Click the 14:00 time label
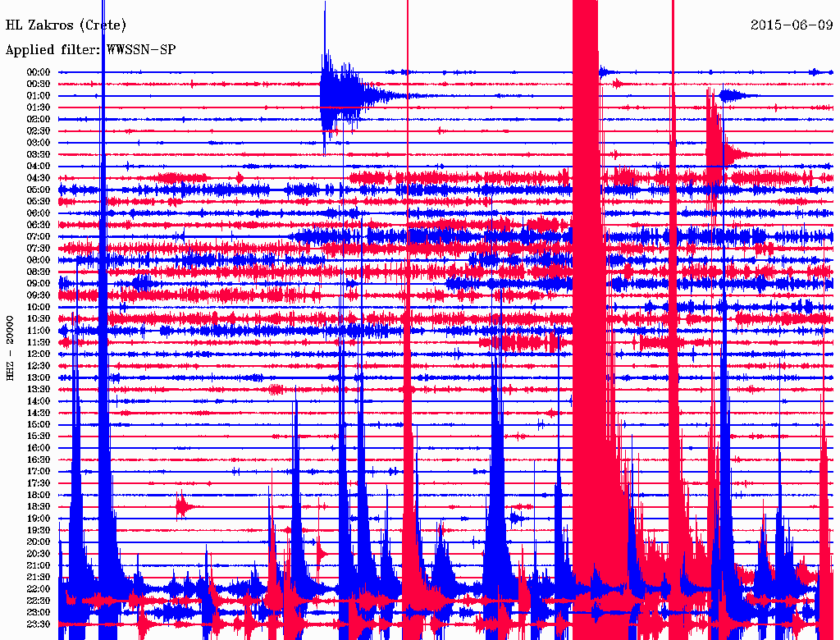Screen dimensions: 840x640 point(39,401)
